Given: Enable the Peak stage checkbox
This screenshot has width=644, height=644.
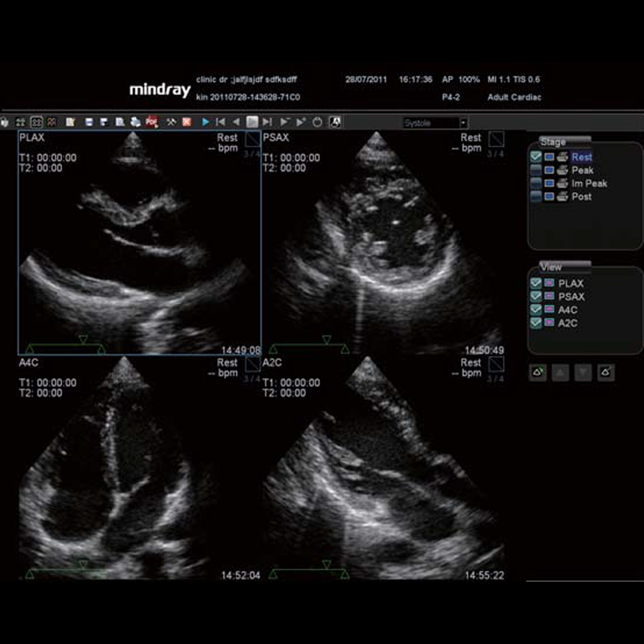Looking at the screenshot, I should pyautogui.click(x=536, y=170).
